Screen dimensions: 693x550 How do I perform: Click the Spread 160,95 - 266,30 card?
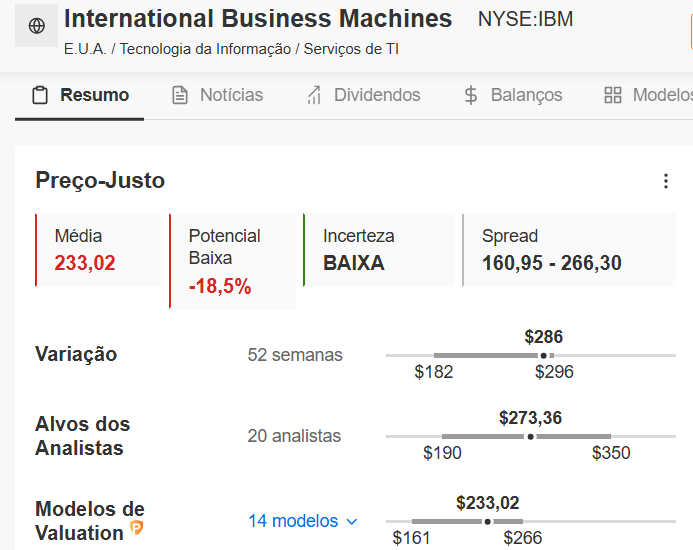click(569, 250)
